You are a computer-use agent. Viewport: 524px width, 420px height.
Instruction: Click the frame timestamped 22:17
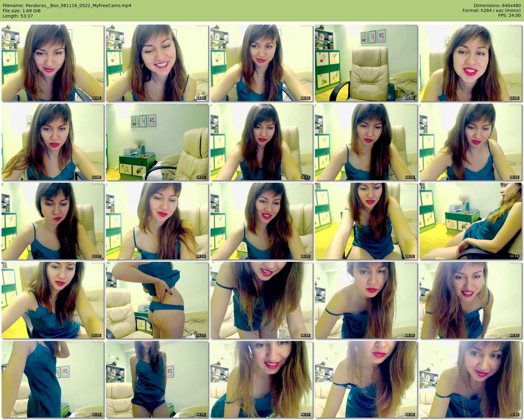pyautogui.click(x=52, y=221)
